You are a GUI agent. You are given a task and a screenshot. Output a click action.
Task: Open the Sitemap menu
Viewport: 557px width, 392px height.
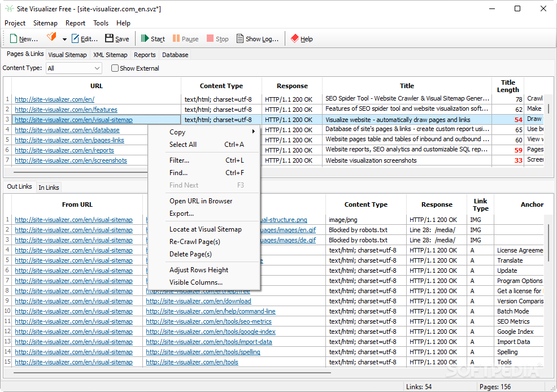(45, 23)
